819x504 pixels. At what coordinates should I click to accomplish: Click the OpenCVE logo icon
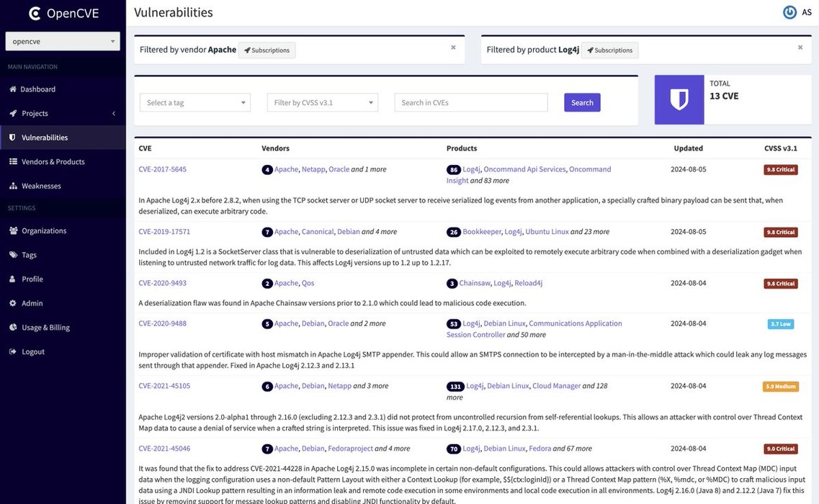coord(35,13)
